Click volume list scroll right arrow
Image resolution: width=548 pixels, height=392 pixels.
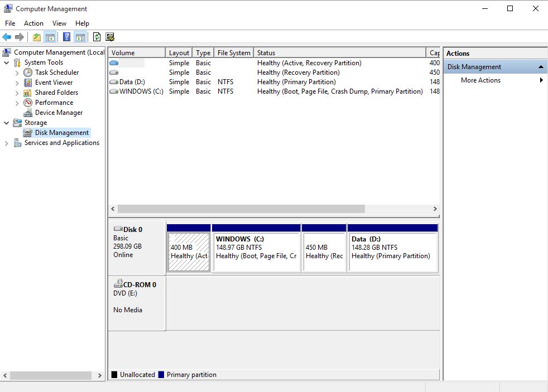coord(435,209)
